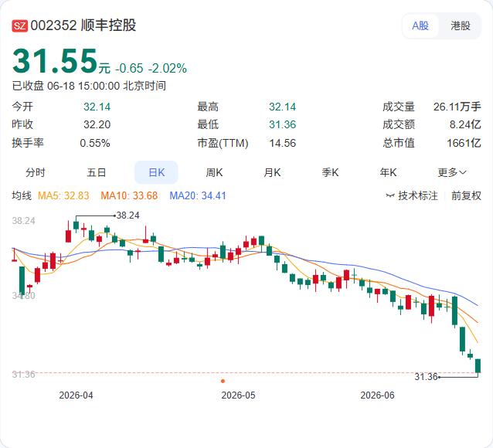Select the 季K chart tab

coord(330,172)
